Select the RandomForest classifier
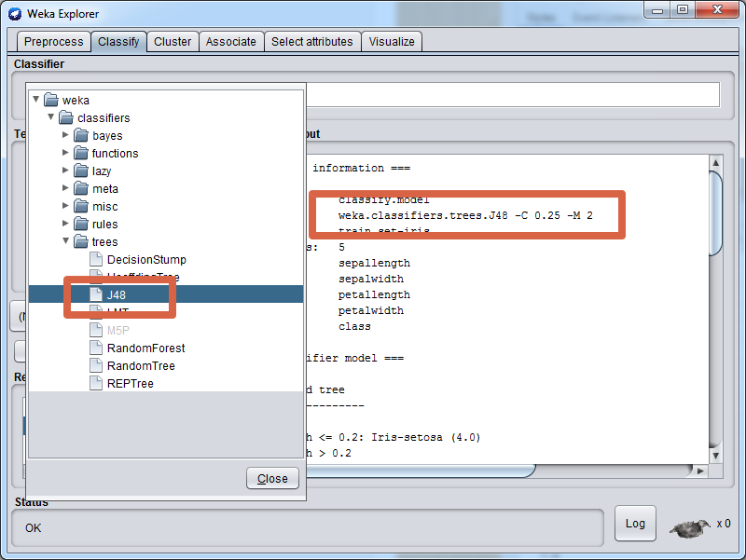Image resolution: width=746 pixels, height=560 pixels. click(x=146, y=348)
